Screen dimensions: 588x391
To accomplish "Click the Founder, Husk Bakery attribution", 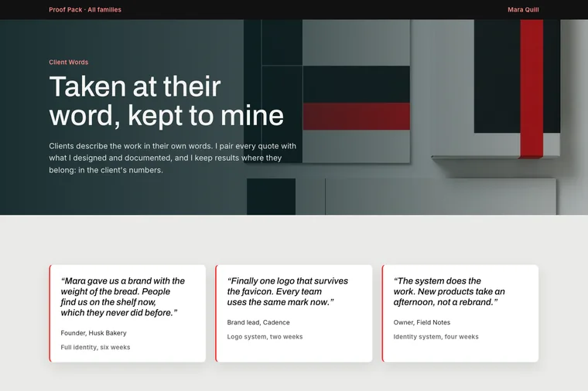I will [94, 333].
